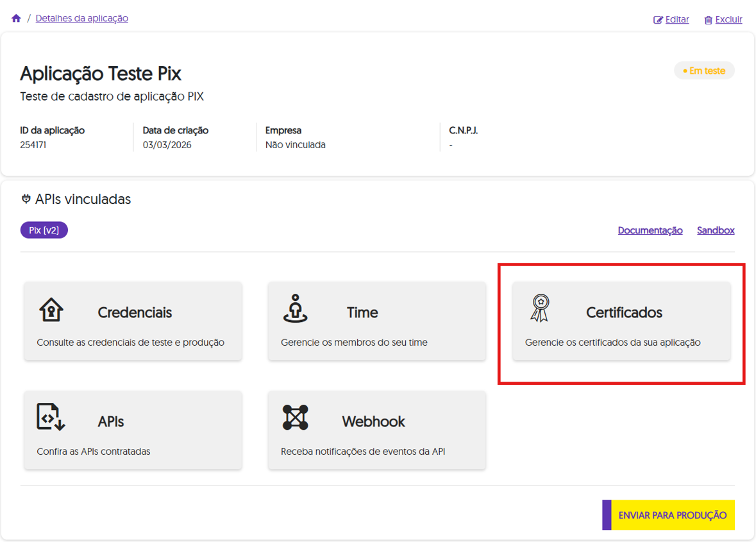The image size is (756, 542).
Task: Click the creation date 03/03/2026
Action: pyautogui.click(x=167, y=145)
